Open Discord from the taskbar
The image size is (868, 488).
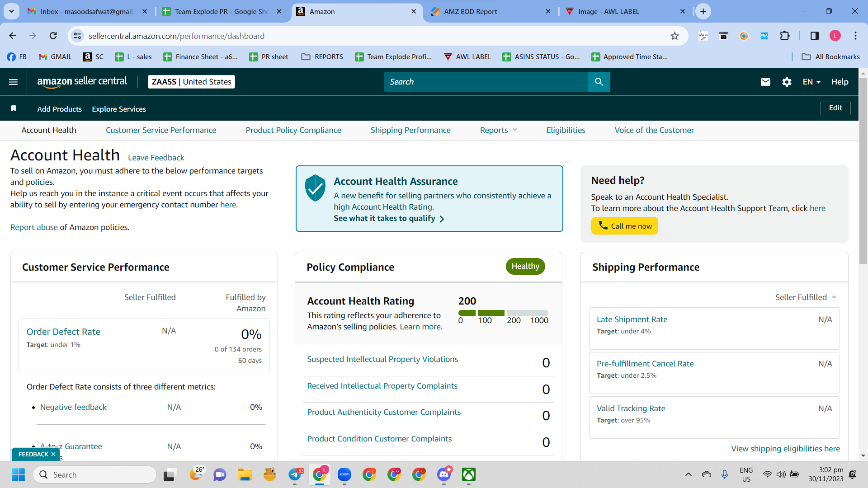pyautogui.click(x=444, y=474)
